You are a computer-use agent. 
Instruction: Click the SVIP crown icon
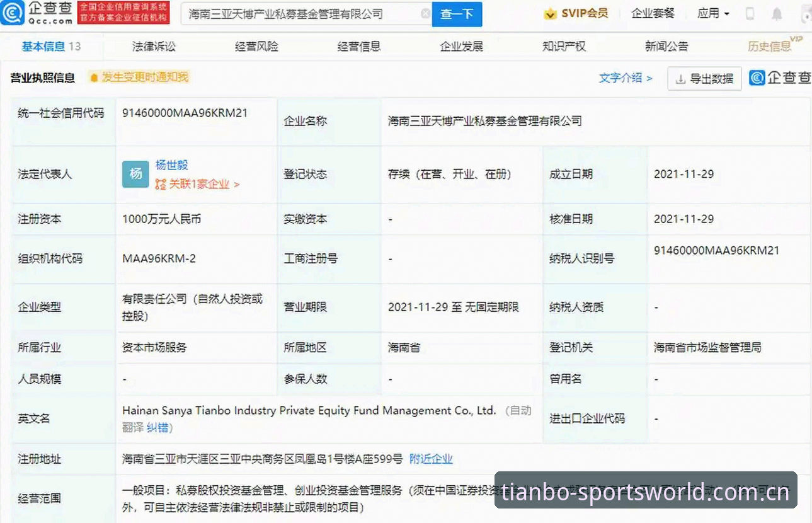551,14
